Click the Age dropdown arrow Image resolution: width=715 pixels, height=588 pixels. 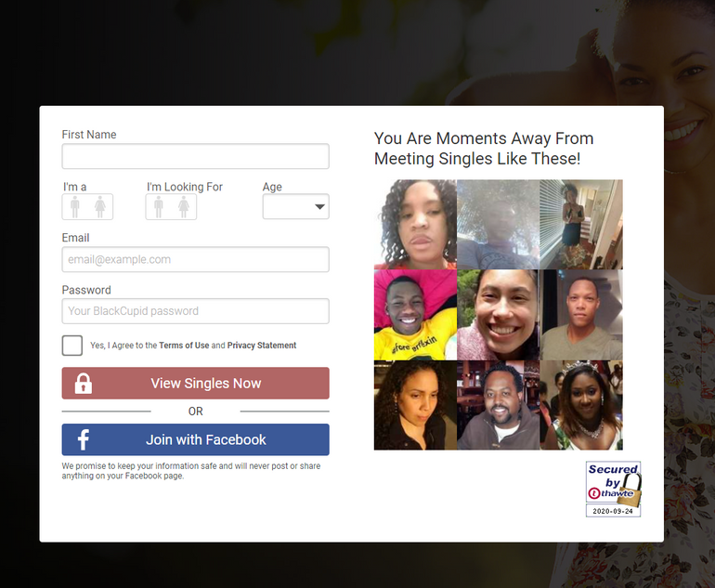pos(319,206)
